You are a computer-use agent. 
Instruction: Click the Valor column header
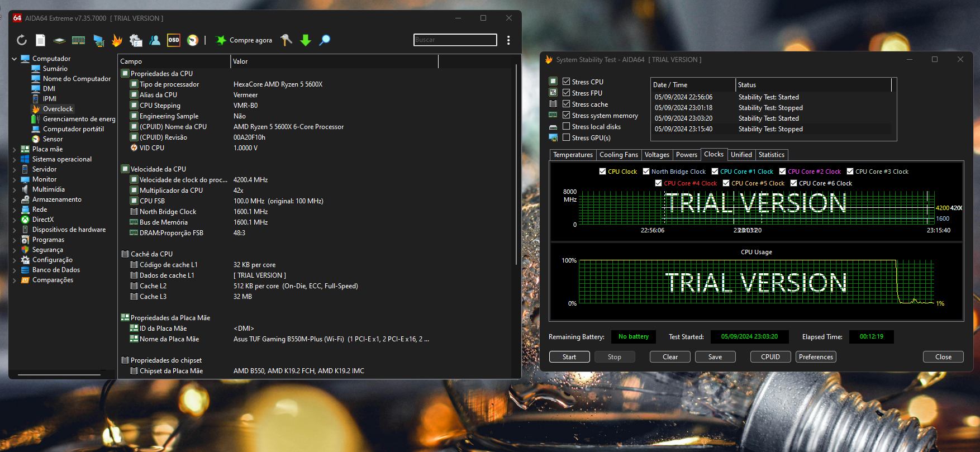pos(335,61)
